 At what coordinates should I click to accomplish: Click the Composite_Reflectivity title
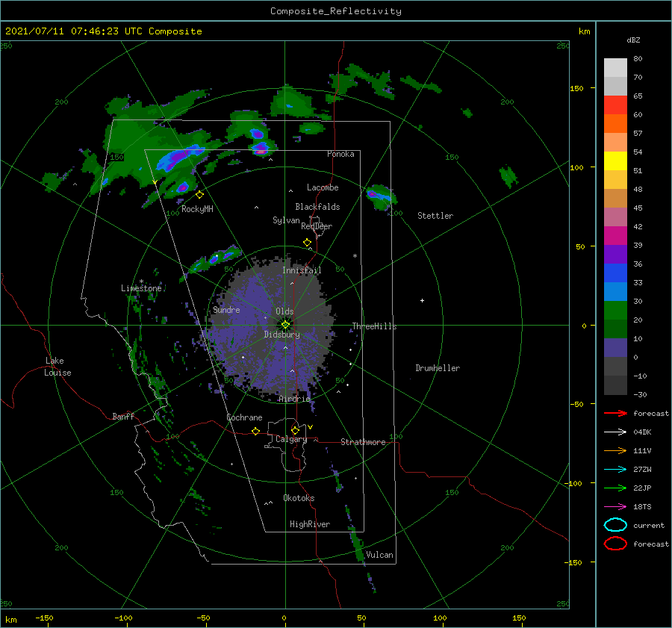[336, 11]
